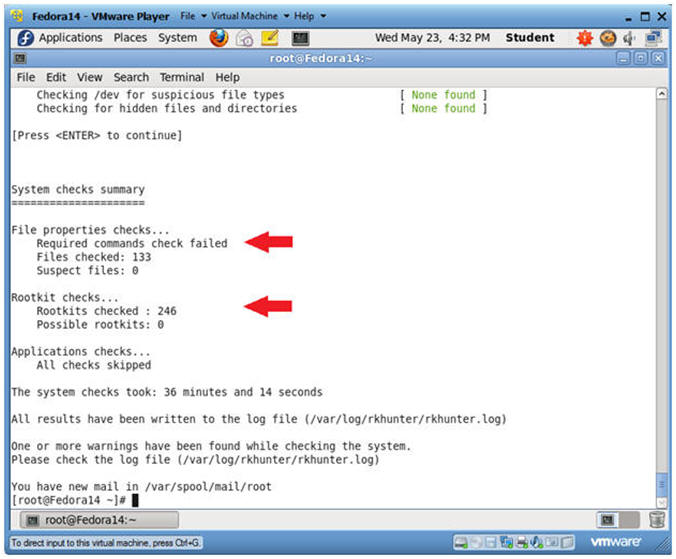Click 'The system checks took: 36 minutes' line
This screenshot has width=676, height=559.
pos(167,392)
